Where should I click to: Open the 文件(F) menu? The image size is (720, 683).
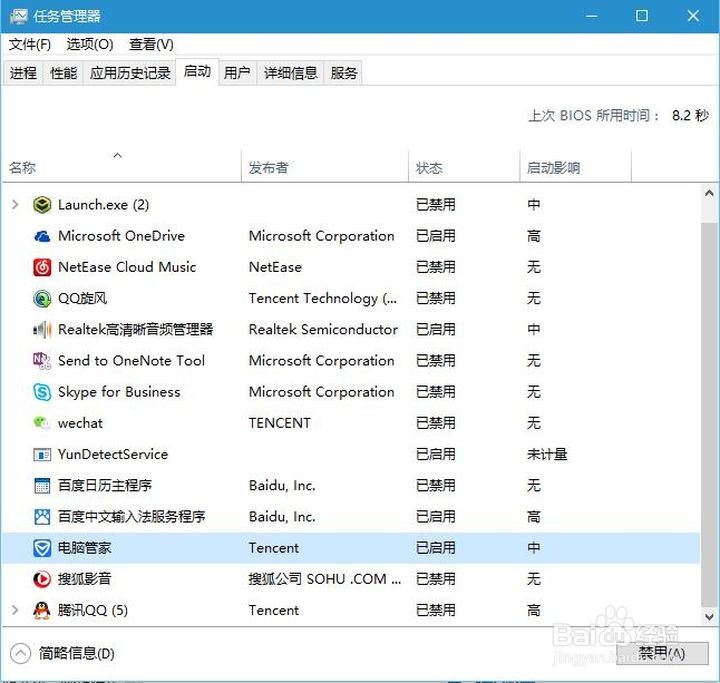(30, 45)
